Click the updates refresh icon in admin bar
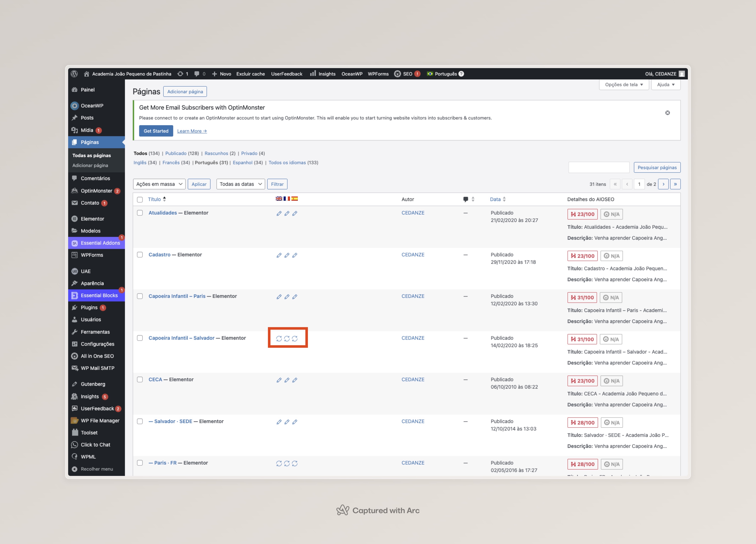This screenshot has height=544, width=756. [x=180, y=74]
